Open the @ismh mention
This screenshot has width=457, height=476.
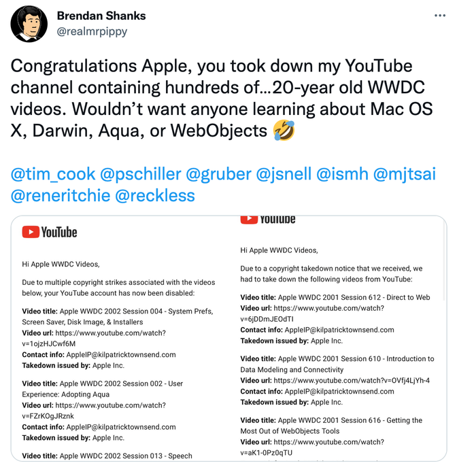coord(342,174)
